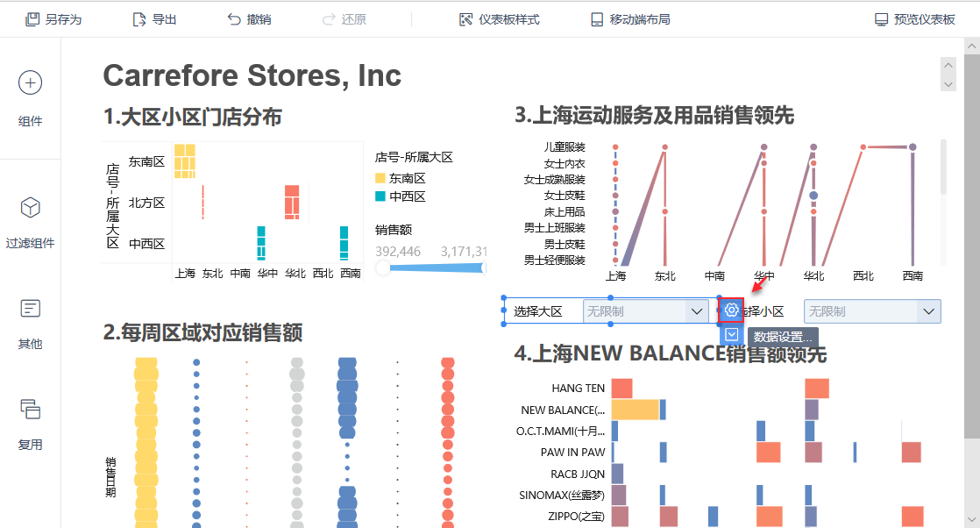Click the 导出 export button
980x528 pixels.
point(155,19)
